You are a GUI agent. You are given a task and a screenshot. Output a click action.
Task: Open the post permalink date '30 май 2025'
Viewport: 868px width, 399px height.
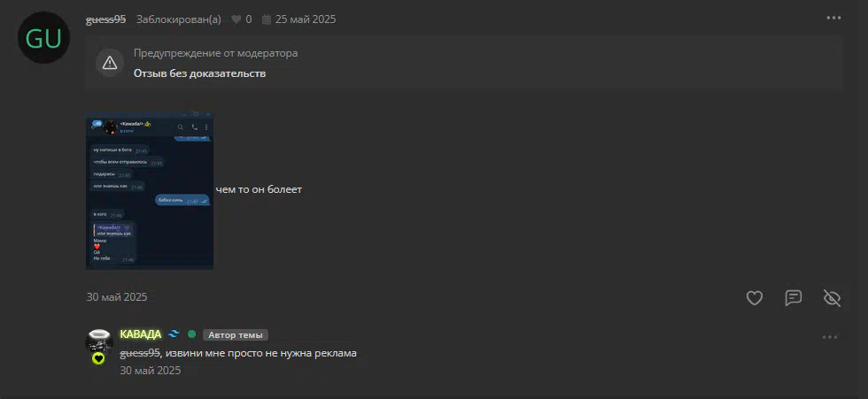point(117,296)
